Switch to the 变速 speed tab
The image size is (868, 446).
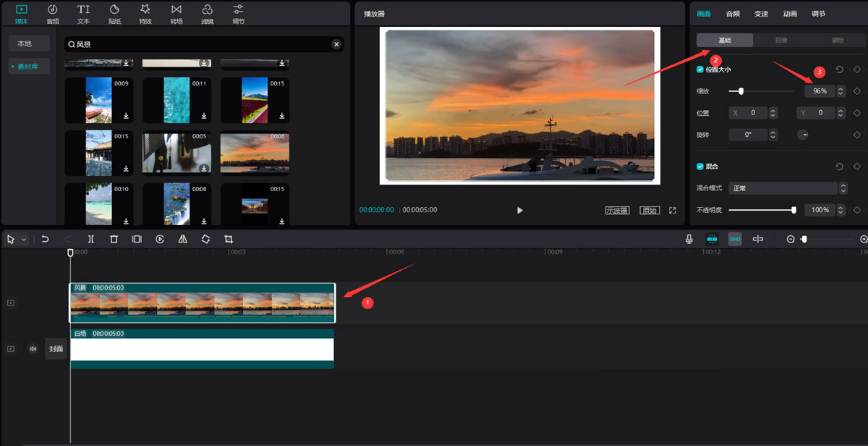click(761, 14)
